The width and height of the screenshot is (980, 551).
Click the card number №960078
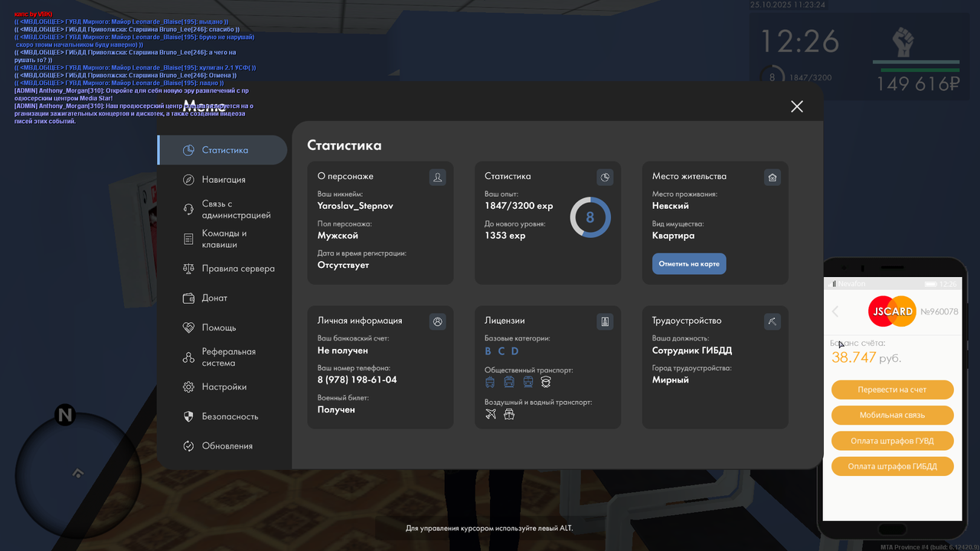(x=939, y=311)
